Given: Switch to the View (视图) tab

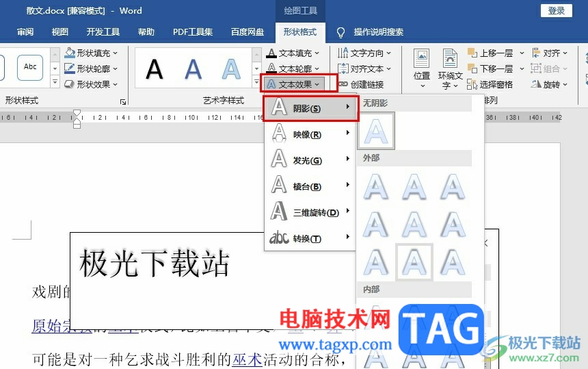Looking at the screenshot, I should tap(60, 32).
